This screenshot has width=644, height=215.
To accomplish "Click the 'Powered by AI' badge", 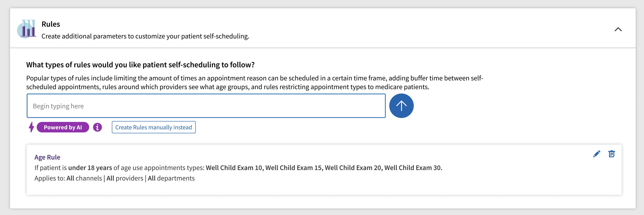I will coord(63,127).
